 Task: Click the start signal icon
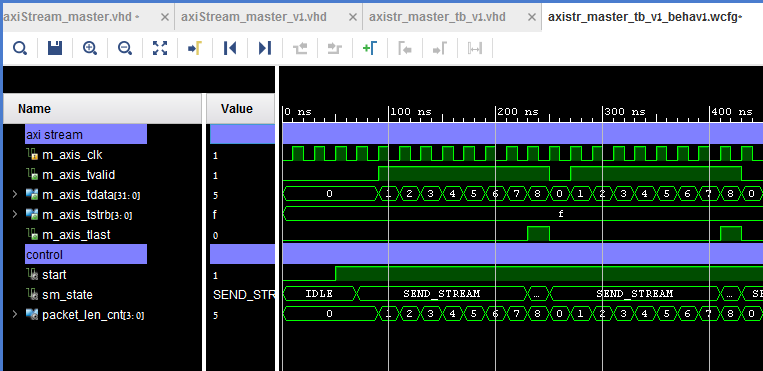click(32, 275)
